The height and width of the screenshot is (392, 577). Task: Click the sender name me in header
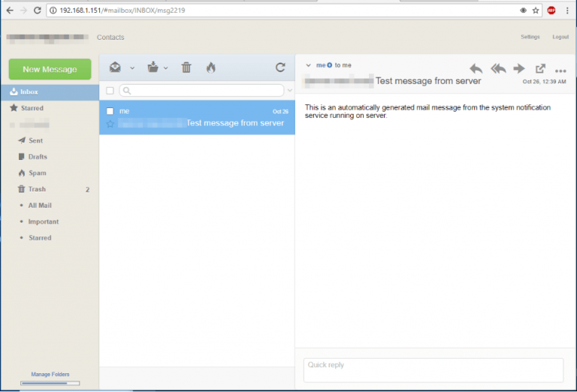pyautogui.click(x=321, y=65)
